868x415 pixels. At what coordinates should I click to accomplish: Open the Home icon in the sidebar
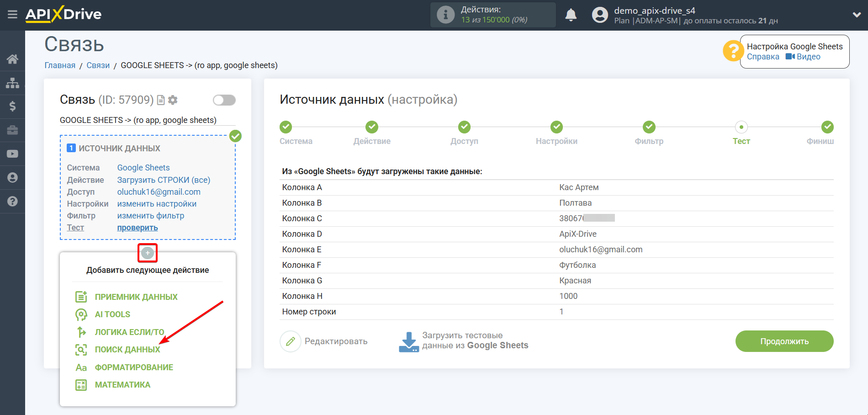click(x=12, y=59)
